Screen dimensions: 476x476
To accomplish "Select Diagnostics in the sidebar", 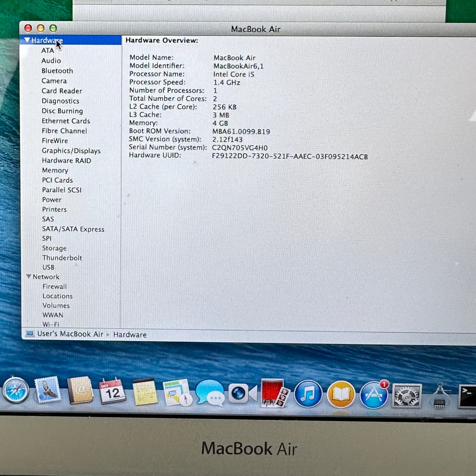I will [x=60, y=101].
